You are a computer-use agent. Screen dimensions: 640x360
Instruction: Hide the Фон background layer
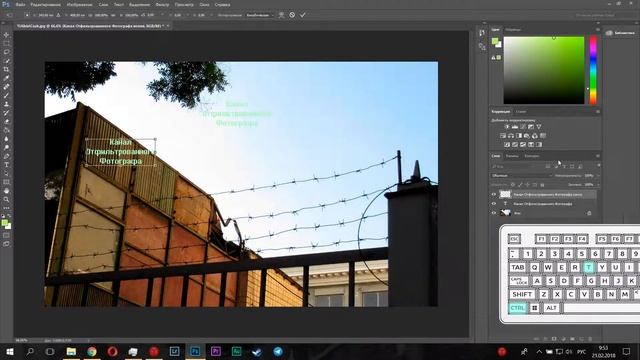point(493,213)
